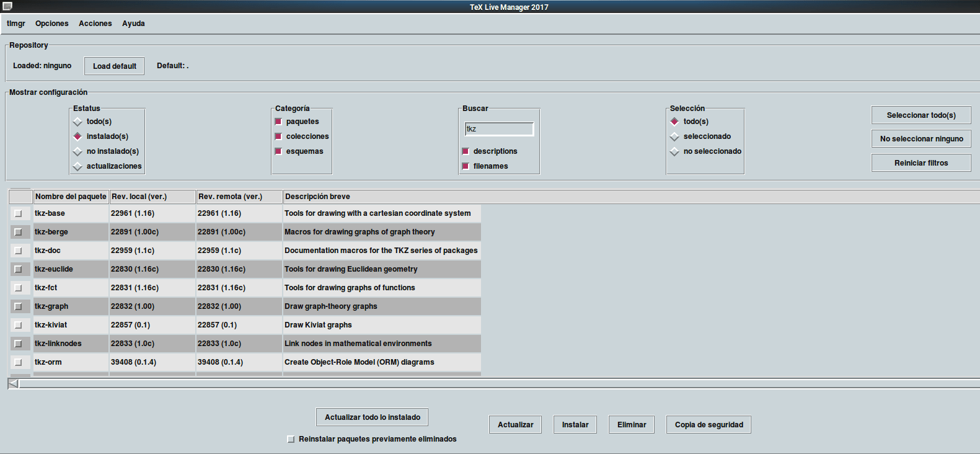Click description 'Draw Kiviat graphs'
980x454 pixels.
point(318,325)
